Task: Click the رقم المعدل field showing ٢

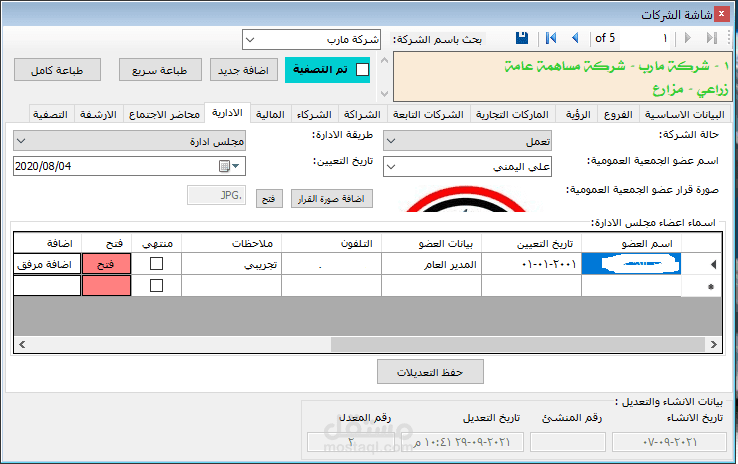Action: [x=351, y=442]
